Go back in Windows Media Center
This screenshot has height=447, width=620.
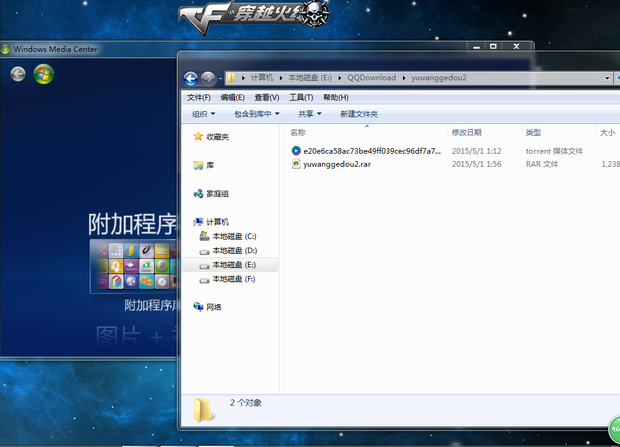(18, 74)
